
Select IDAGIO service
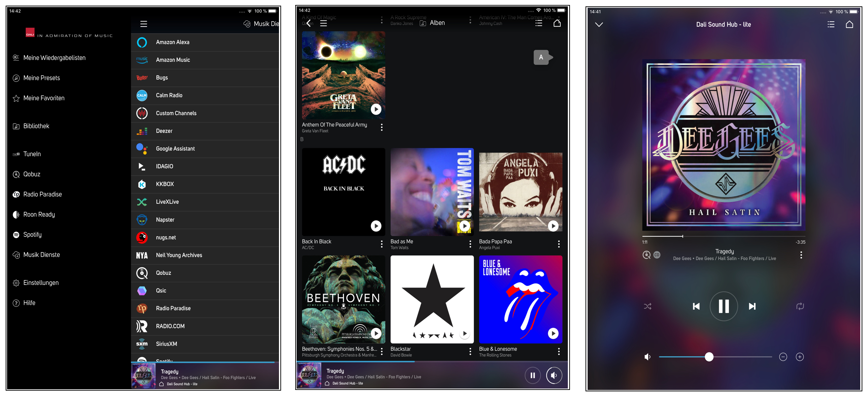pyautogui.click(x=205, y=166)
